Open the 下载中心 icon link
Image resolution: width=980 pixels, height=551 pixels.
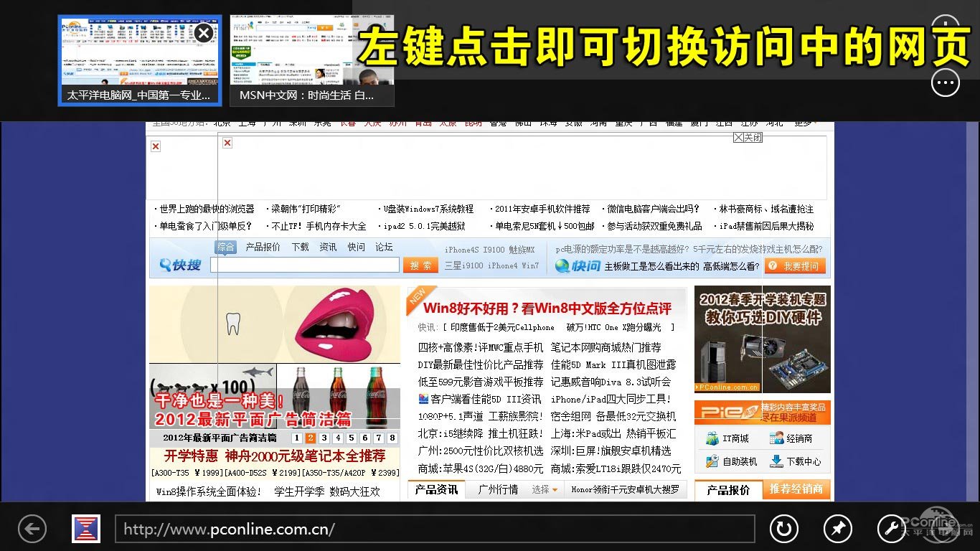tap(795, 461)
